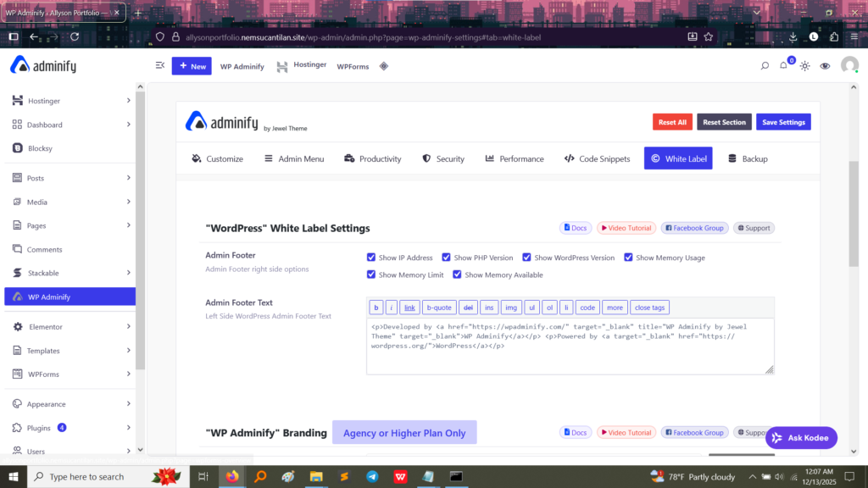Open the user avatar profile icon
This screenshot has height=488, width=868.
(849, 66)
